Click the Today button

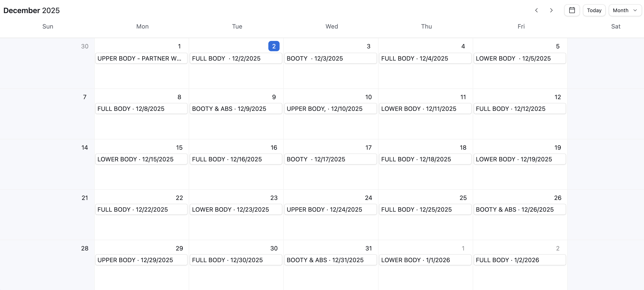594,10
